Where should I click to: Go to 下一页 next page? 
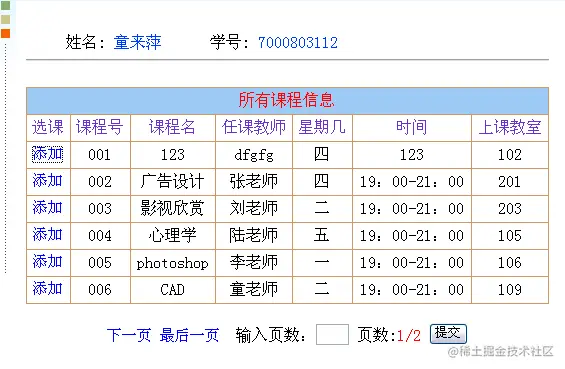(x=129, y=335)
